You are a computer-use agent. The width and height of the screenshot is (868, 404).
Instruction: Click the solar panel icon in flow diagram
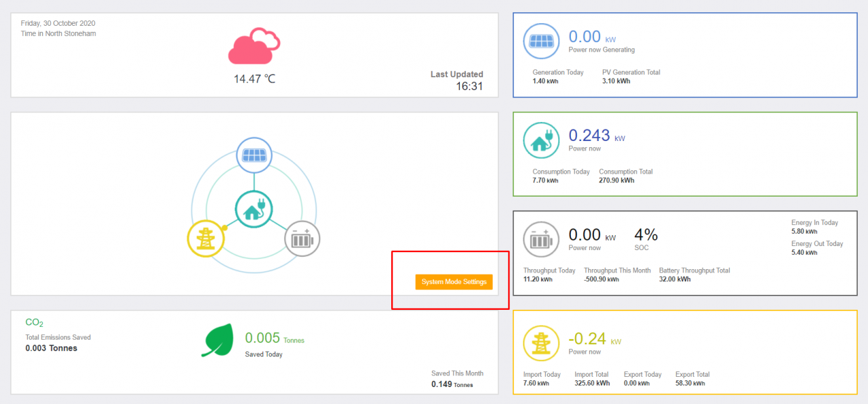(x=254, y=155)
